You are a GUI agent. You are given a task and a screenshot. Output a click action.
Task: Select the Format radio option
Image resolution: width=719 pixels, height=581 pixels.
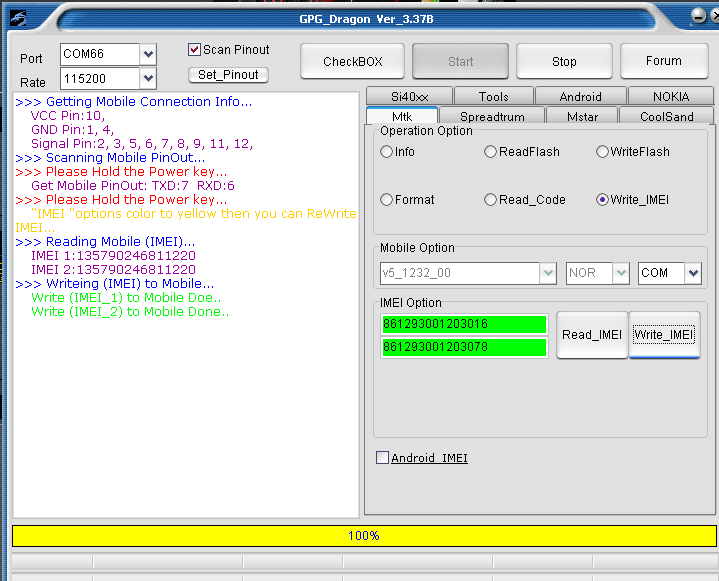(x=387, y=199)
